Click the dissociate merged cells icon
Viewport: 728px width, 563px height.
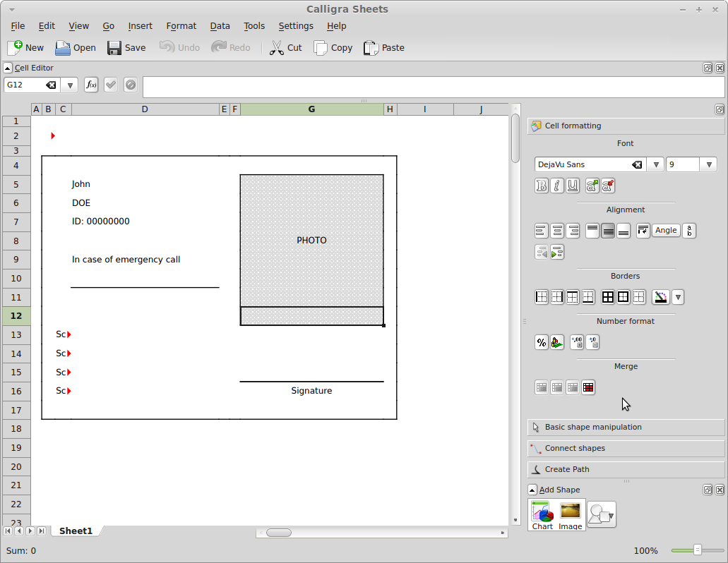click(x=588, y=387)
